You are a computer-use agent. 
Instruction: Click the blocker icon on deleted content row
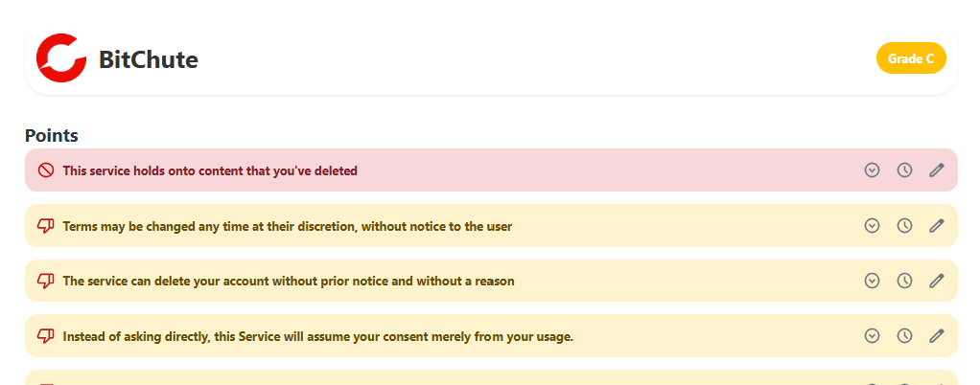(x=45, y=170)
